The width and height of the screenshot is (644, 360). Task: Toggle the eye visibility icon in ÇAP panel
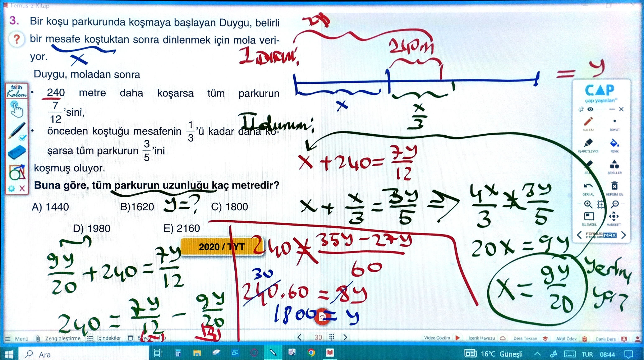590,109
